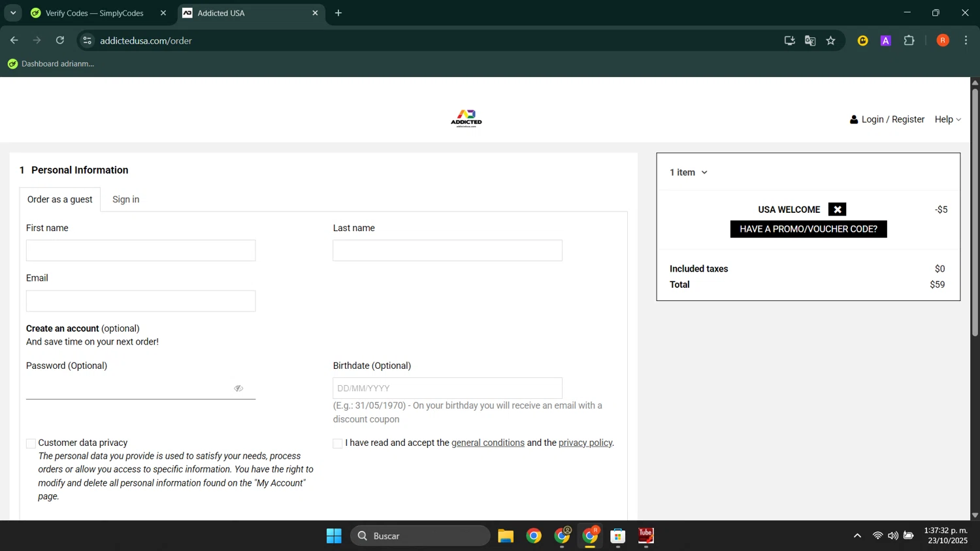Toggle password visibility eye icon
Viewport: 980px width, 551px height.
238,388
